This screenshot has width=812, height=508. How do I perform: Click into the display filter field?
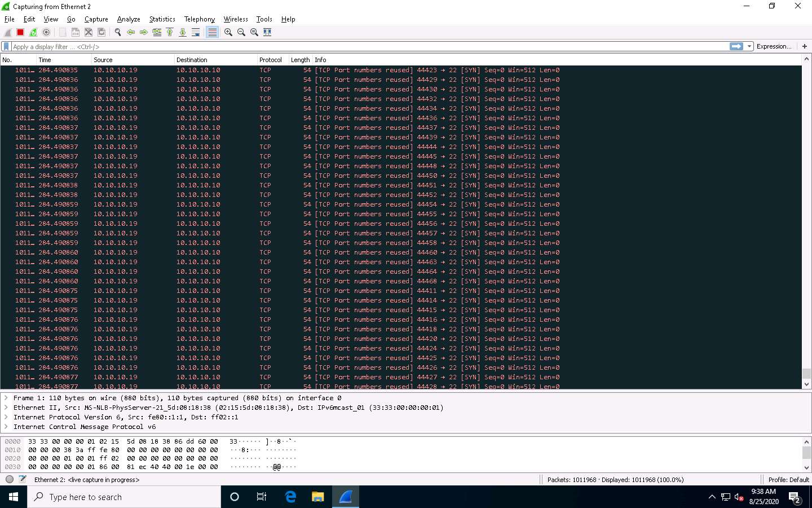[369, 46]
